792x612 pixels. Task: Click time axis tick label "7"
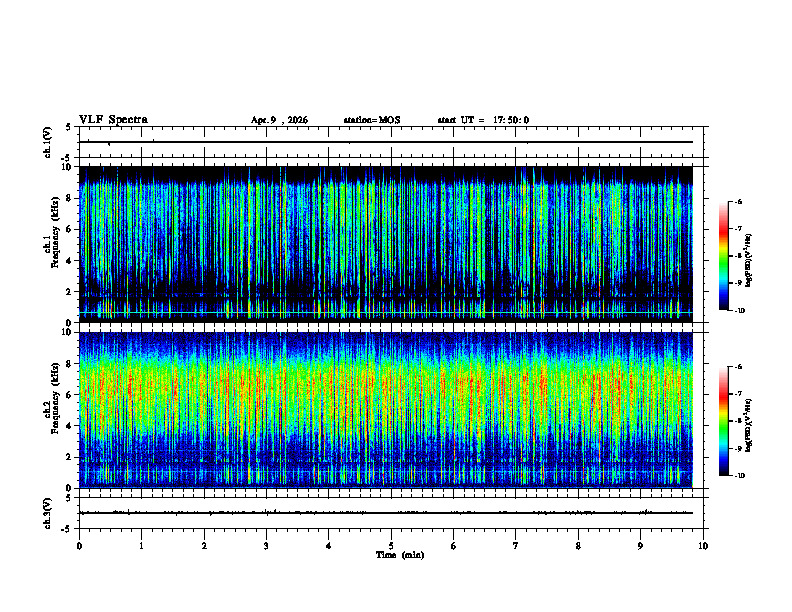click(x=516, y=546)
